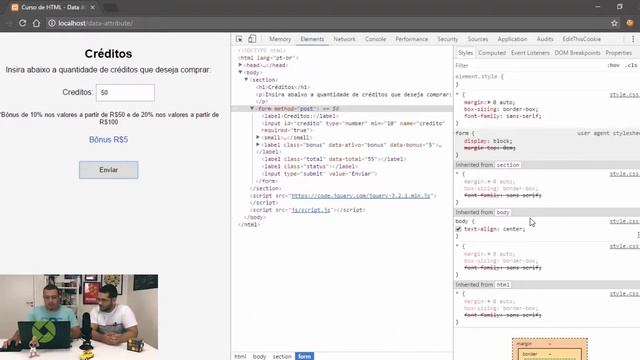
Task: Select the html breadcrumb
Action: coord(240,356)
